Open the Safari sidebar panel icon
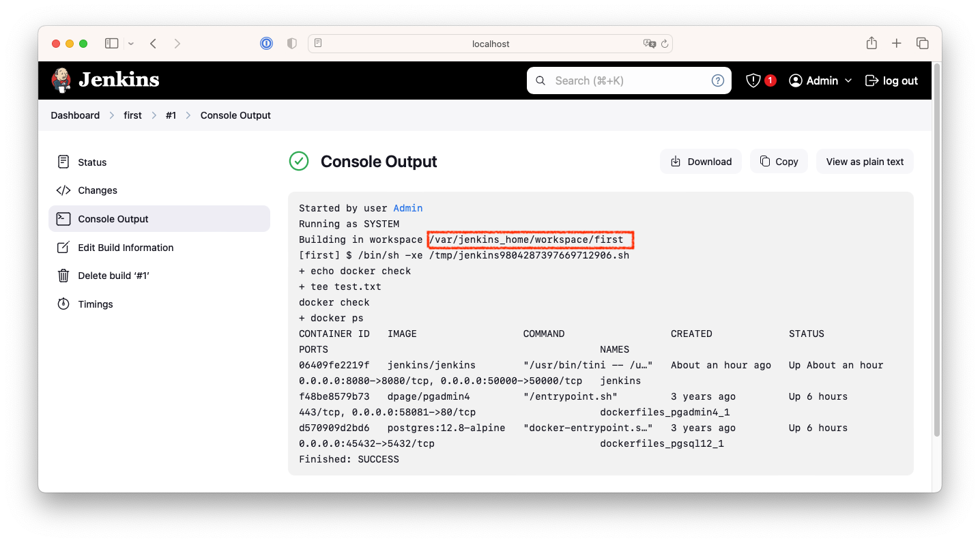 [x=111, y=44]
